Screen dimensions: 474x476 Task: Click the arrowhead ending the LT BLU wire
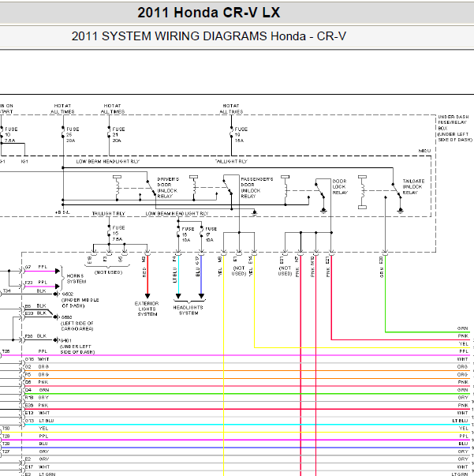point(178,296)
